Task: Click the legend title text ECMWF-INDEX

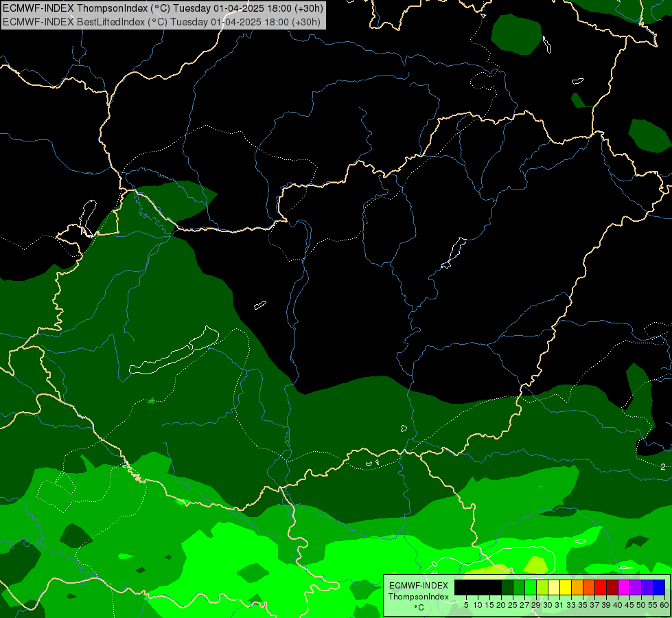Action: 419,586
